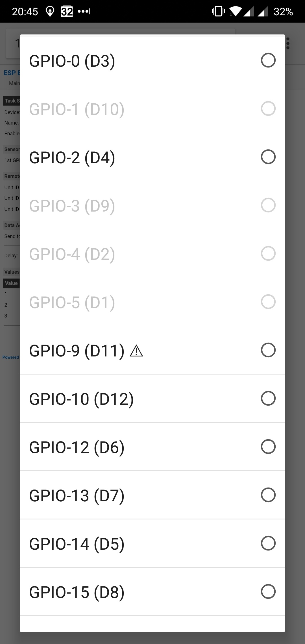Tap the warning triangle next to GPIO-9
The height and width of the screenshot is (644, 305).
point(136,351)
